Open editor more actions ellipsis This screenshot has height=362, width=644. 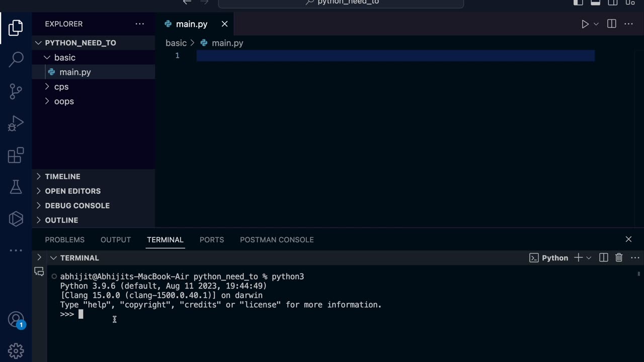click(x=628, y=24)
